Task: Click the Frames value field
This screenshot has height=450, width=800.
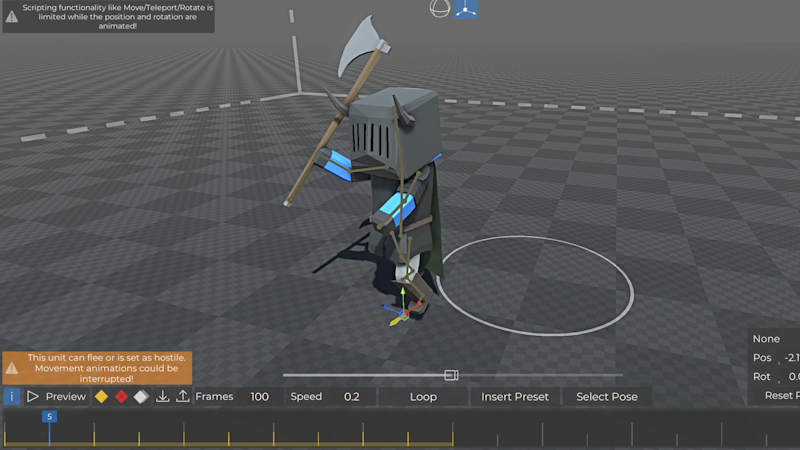Action: point(259,397)
